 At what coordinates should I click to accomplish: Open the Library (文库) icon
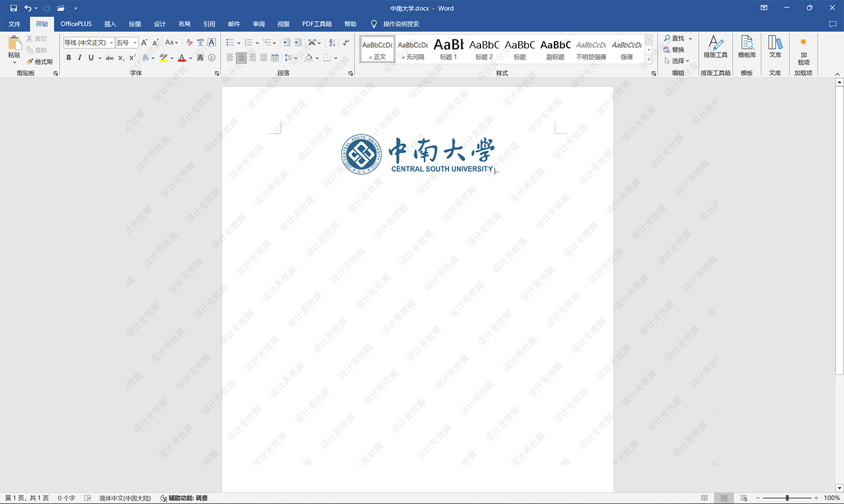pyautogui.click(x=775, y=47)
